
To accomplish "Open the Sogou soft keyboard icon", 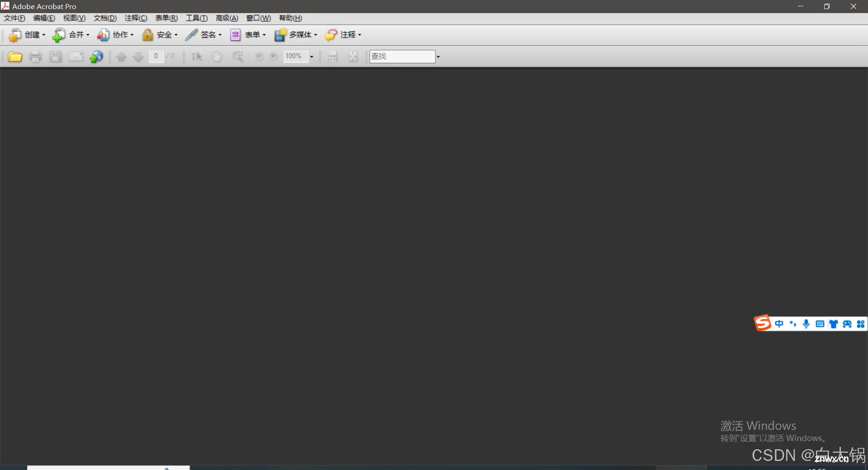I will pos(820,324).
